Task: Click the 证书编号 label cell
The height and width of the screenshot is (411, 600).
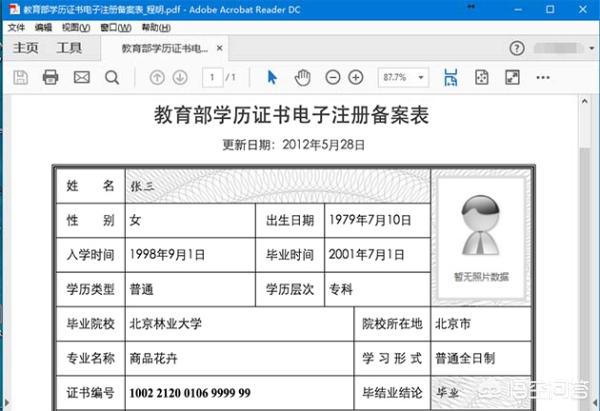Action: pyautogui.click(x=91, y=393)
